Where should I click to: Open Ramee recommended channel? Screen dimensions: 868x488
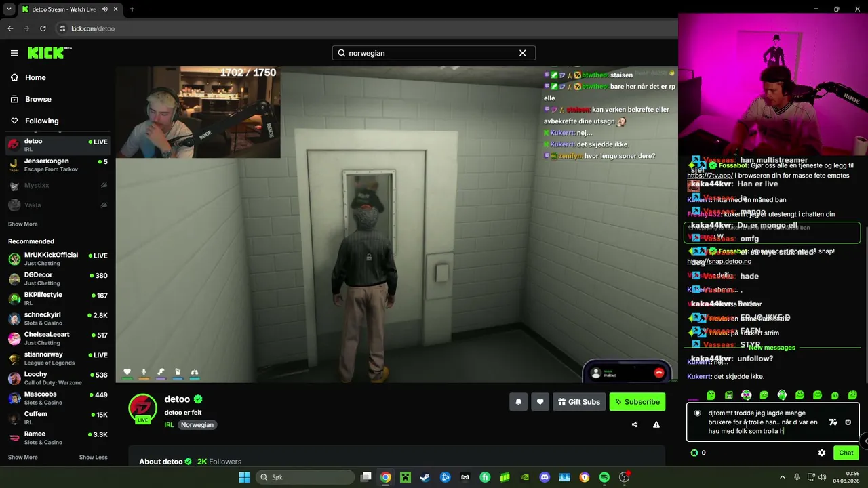tap(58, 438)
